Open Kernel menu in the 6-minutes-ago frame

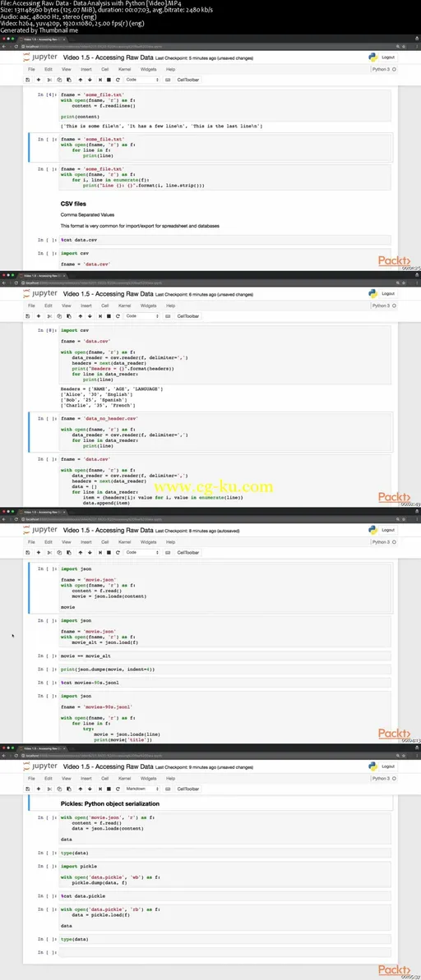coord(124,306)
